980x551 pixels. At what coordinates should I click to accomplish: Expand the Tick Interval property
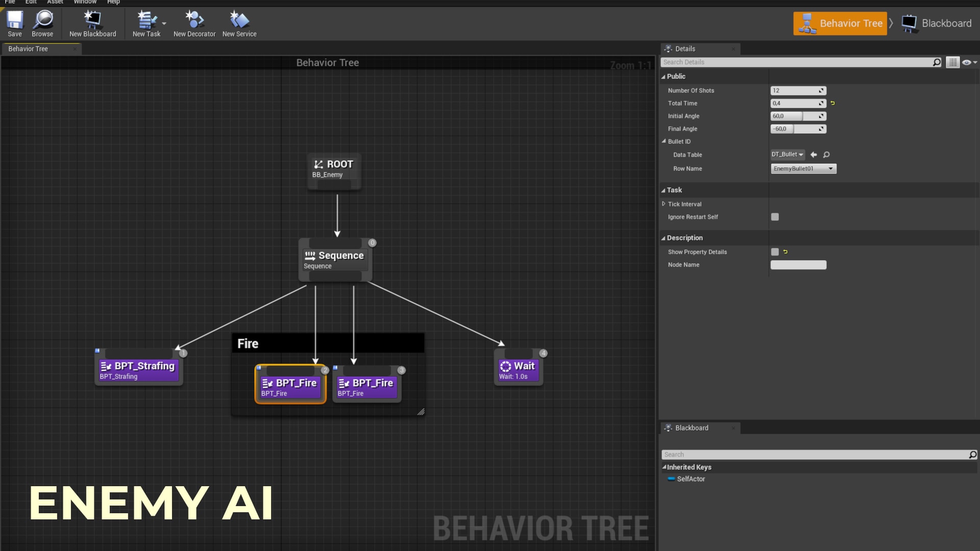click(x=664, y=204)
